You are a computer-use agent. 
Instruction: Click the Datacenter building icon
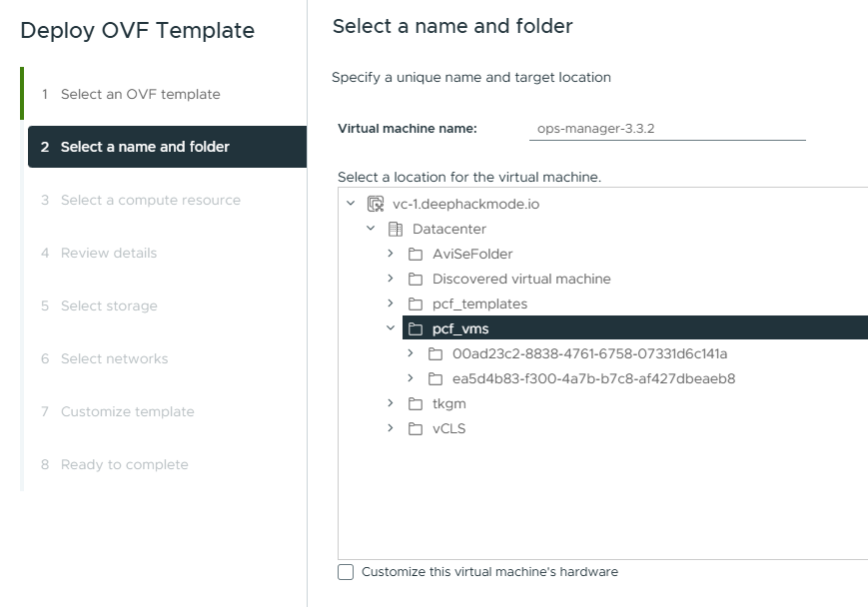pyautogui.click(x=396, y=229)
